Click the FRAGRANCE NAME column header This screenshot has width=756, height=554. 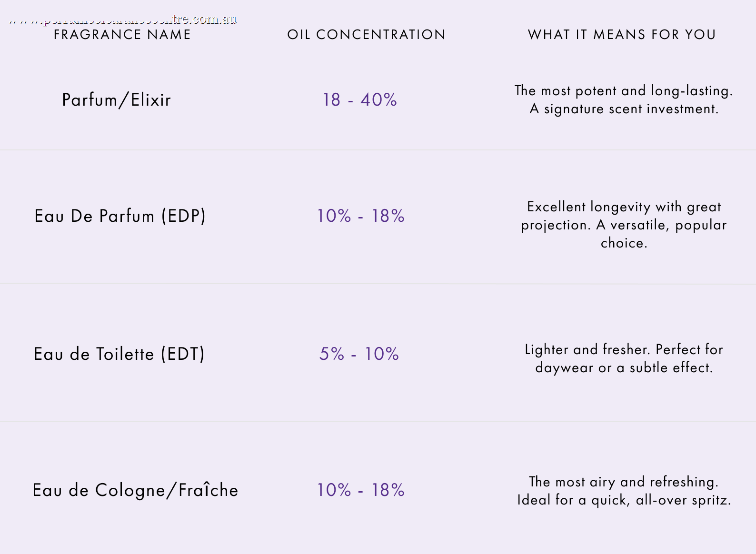pyautogui.click(x=122, y=35)
